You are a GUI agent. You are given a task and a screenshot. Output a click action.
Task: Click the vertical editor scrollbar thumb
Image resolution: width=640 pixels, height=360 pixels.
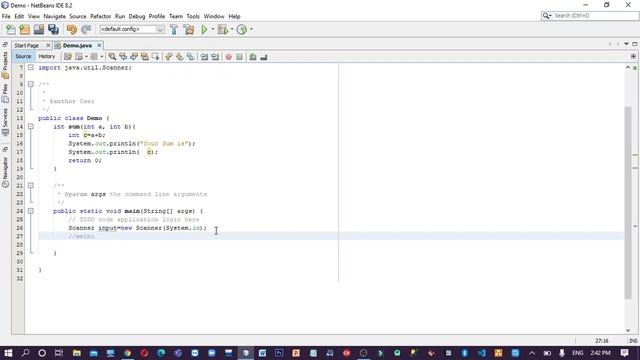(628, 202)
